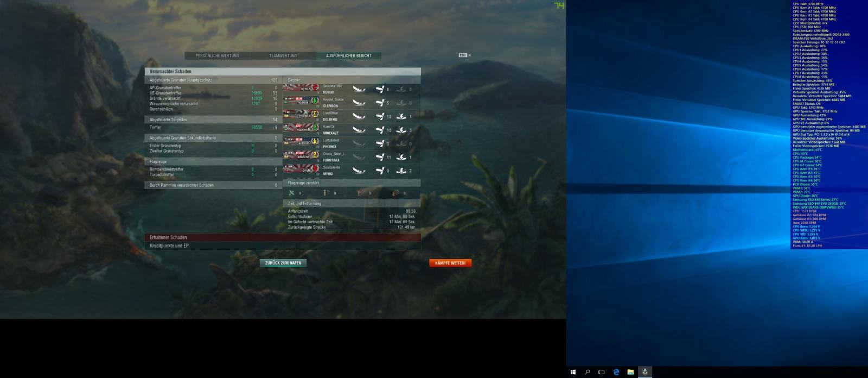Click player name Keyser_Soeze
The image size is (868, 378).
[x=333, y=99]
